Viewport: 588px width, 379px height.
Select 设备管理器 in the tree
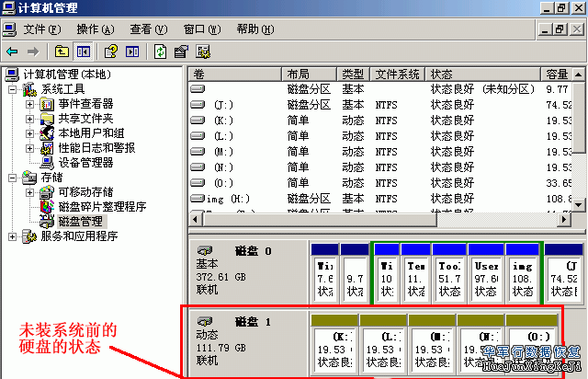(x=85, y=163)
